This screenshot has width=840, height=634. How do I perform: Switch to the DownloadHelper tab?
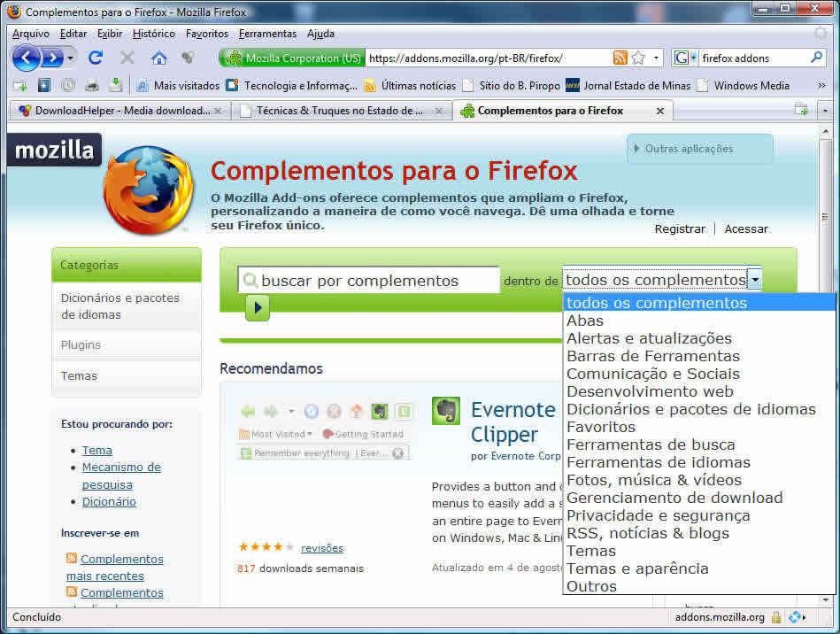coord(115,111)
